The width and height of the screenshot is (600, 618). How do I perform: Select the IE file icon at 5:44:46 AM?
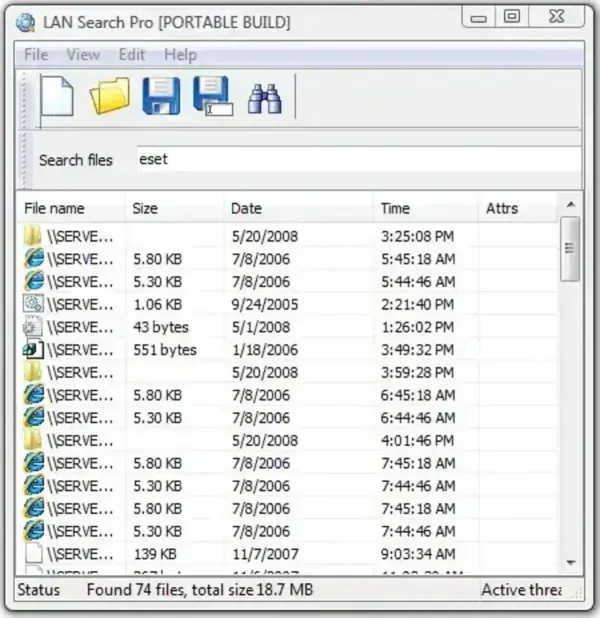click(x=34, y=281)
